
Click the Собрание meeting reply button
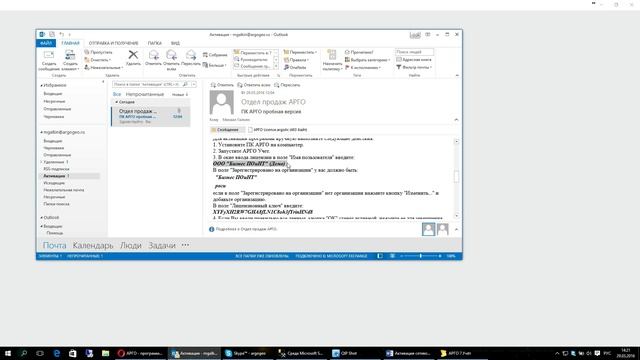(215, 55)
